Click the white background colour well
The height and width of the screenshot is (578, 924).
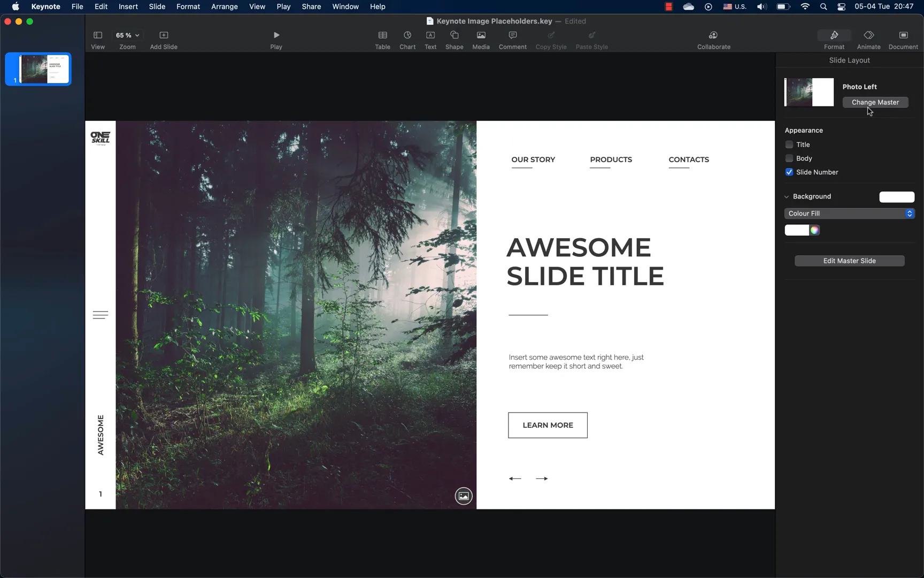click(x=797, y=230)
